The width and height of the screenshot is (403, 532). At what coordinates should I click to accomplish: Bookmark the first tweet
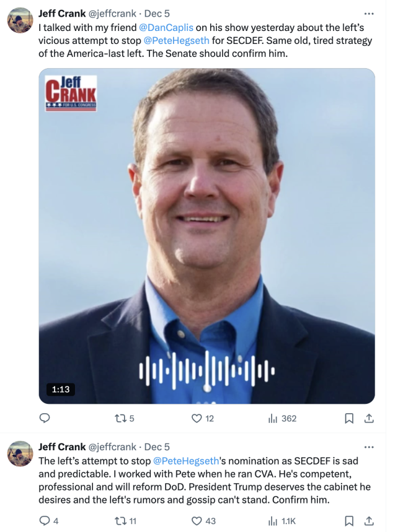349,418
